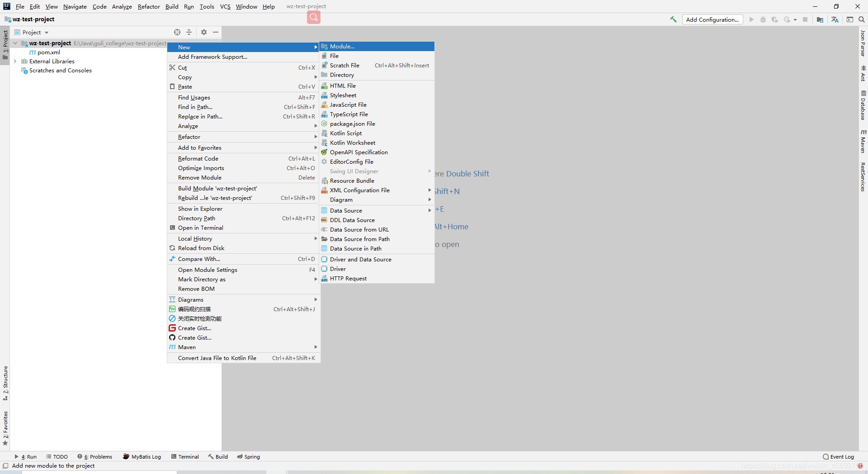This screenshot has height=474, width=868.
Task: Open the Ant side panel
Action: coord(863,73)
